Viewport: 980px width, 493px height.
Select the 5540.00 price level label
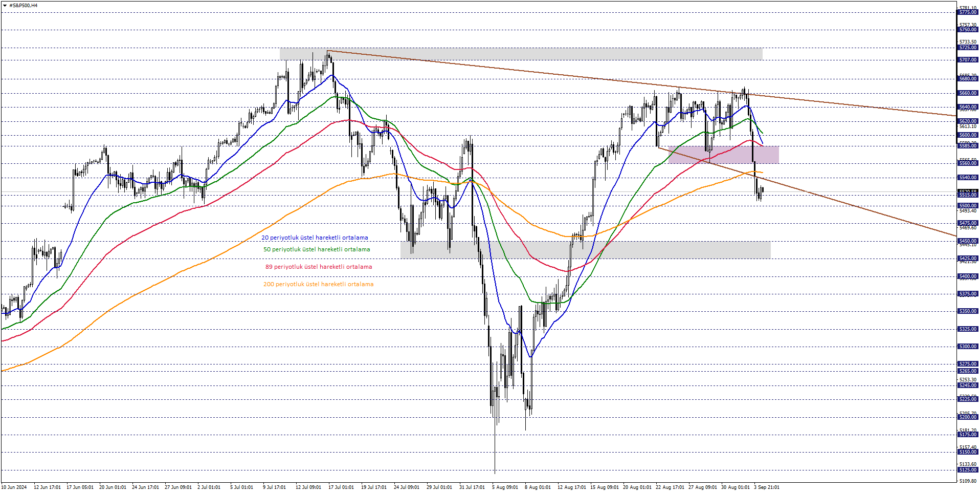coord(968,178)
